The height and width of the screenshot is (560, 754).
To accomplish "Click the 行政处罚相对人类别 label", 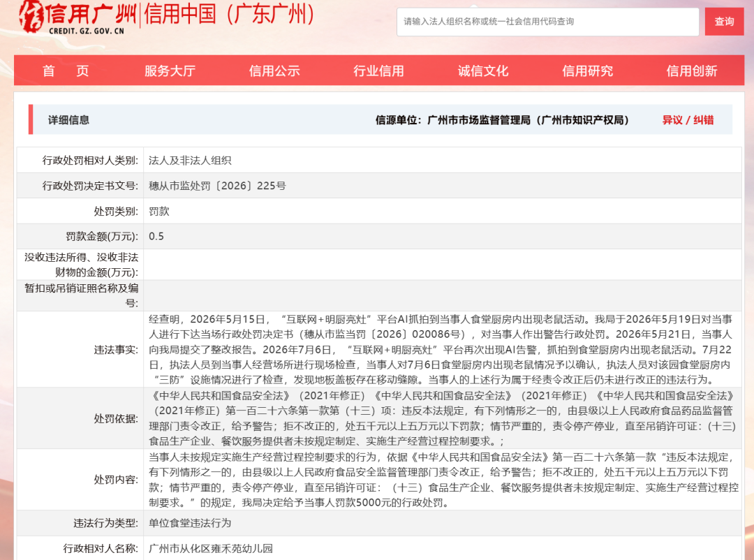I will [x=90, y=160].
